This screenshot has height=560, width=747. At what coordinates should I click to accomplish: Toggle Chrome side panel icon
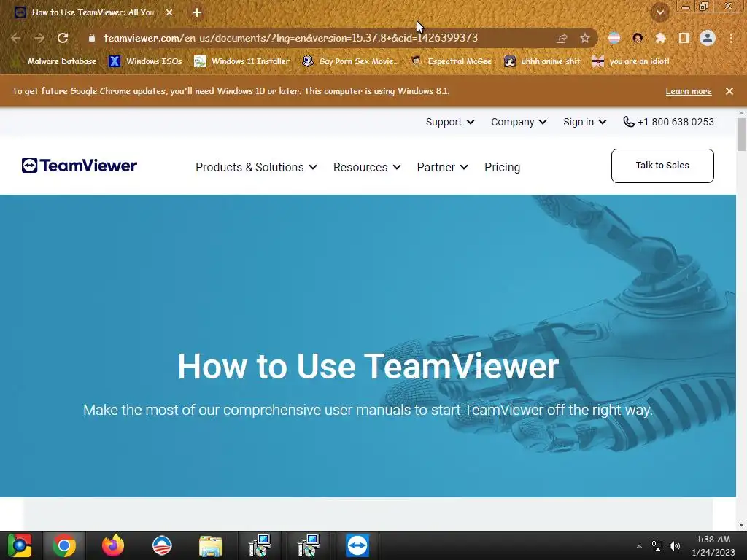684,38
